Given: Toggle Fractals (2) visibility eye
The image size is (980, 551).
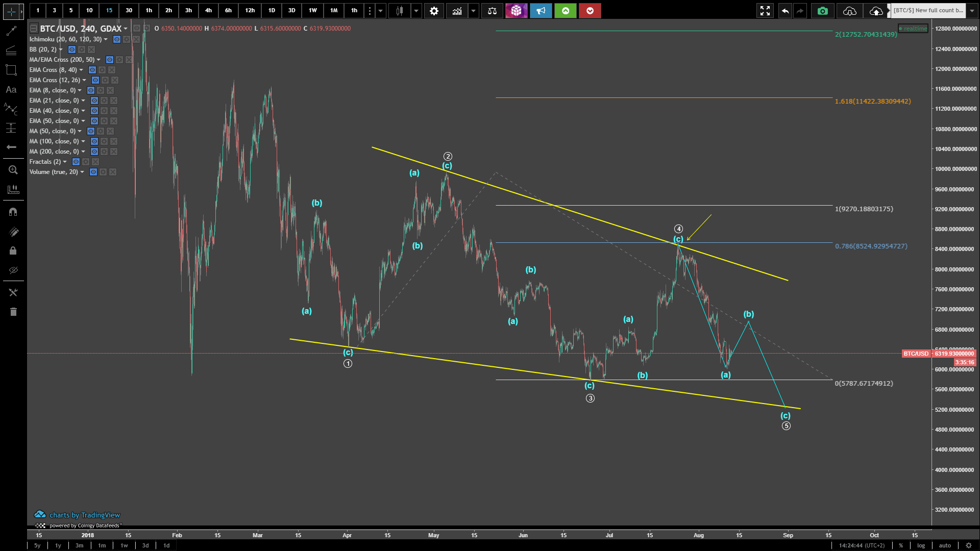Looking at the screenshot, I should tap(76, 162).
